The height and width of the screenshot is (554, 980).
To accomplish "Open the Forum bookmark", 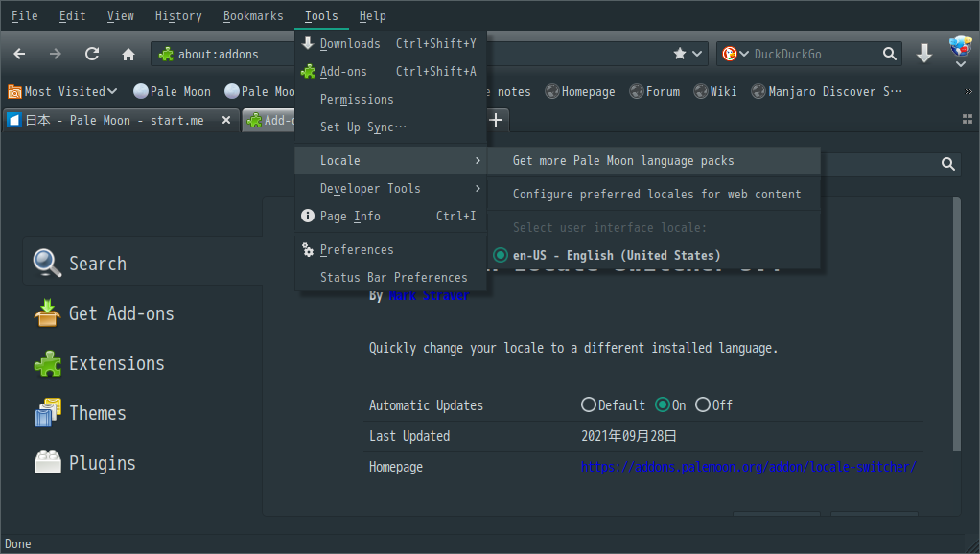I will click(x=655, y=91).
